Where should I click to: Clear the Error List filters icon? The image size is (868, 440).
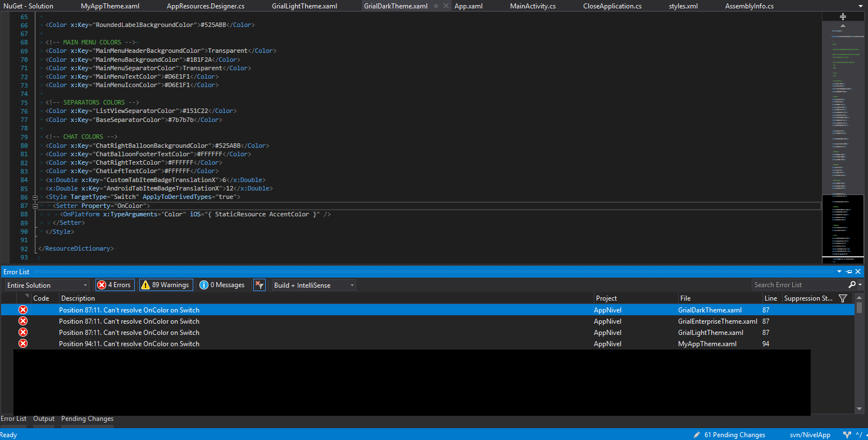point(259,284)
